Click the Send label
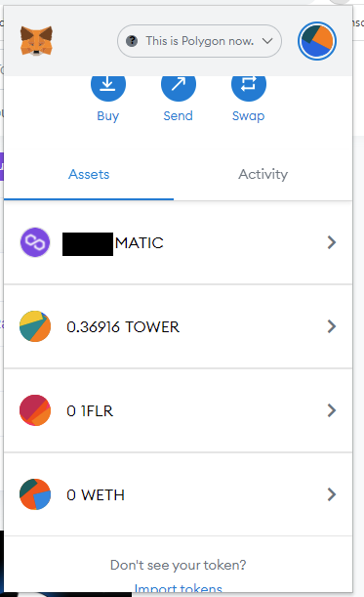Image resolution: width=364 pixels, height=597 pixels. (178, 115)
